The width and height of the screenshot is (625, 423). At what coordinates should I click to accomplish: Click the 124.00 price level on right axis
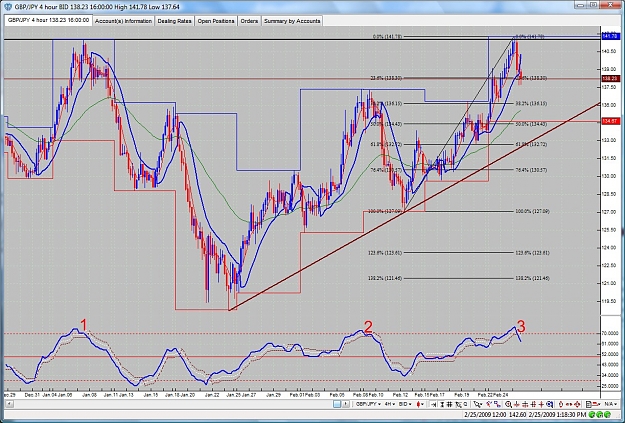609,248
